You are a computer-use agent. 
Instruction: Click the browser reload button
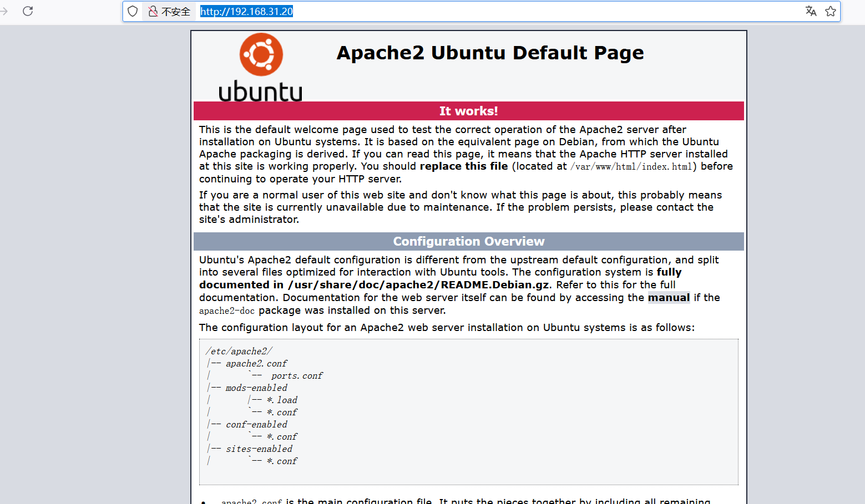[x=28, y=11]
